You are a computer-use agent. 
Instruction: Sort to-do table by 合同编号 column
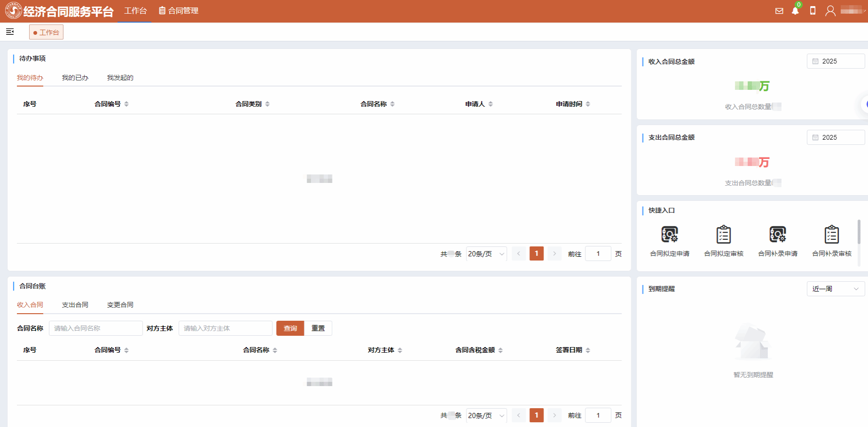126,104
